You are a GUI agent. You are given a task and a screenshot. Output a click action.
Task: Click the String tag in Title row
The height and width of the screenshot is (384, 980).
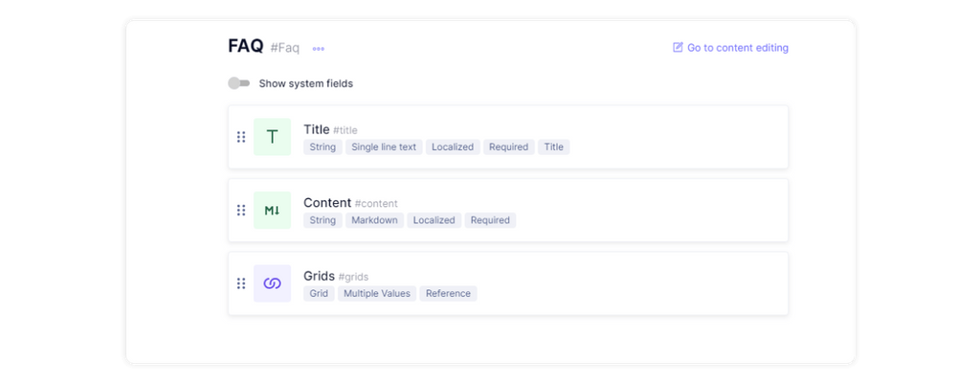[x=323, y=147]
